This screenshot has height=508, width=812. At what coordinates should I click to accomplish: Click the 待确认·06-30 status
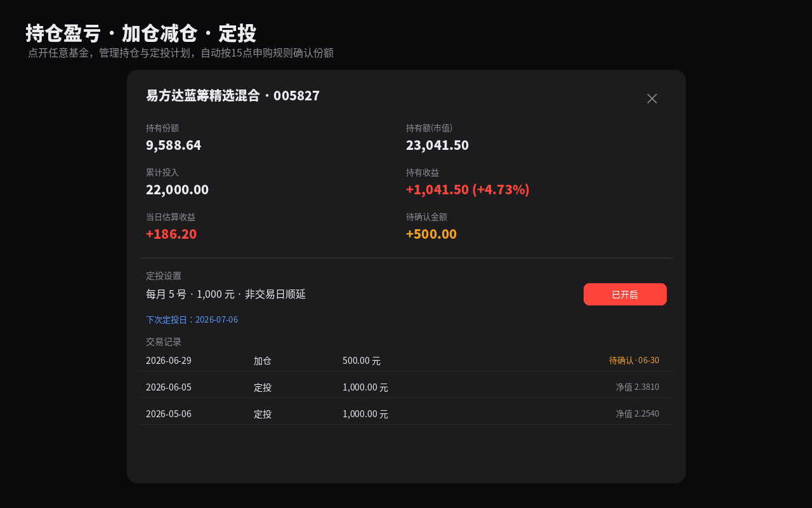coord(634,361)
